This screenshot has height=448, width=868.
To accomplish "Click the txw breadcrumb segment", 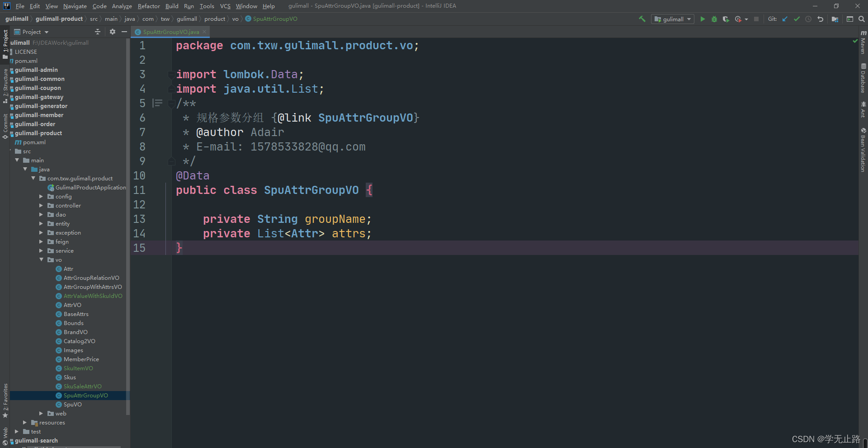I will [x=165, y=19].
